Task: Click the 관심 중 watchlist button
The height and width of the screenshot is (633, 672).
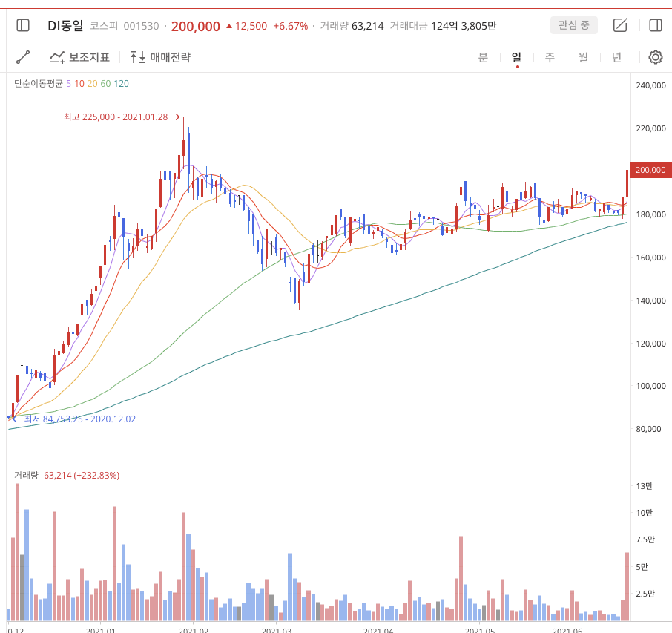Action: 574,25
